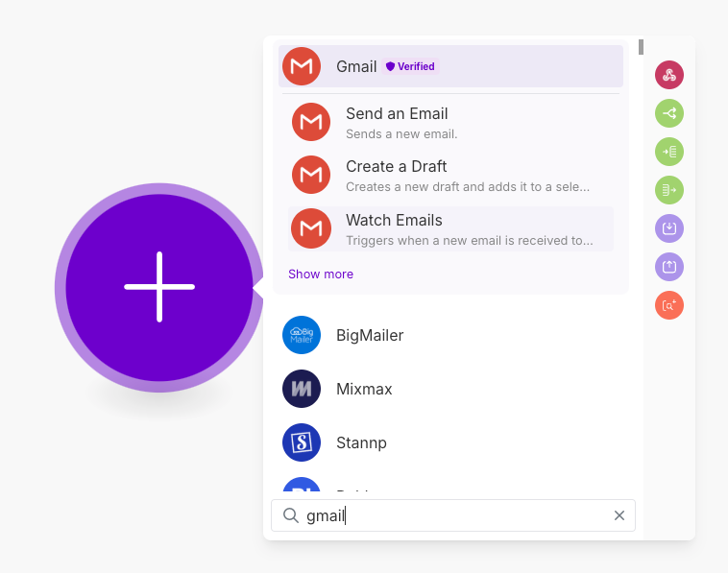Screen dimensions: 728x573
Task: Select the Gmail app header row
Action: point(450,66)
